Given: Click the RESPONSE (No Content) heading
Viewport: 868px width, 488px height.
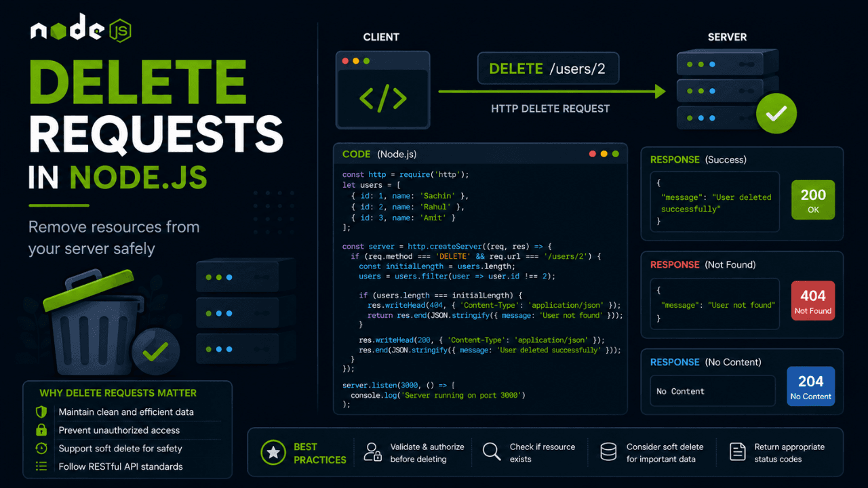Looking at the screenshot, I should [x=705, y=362].
